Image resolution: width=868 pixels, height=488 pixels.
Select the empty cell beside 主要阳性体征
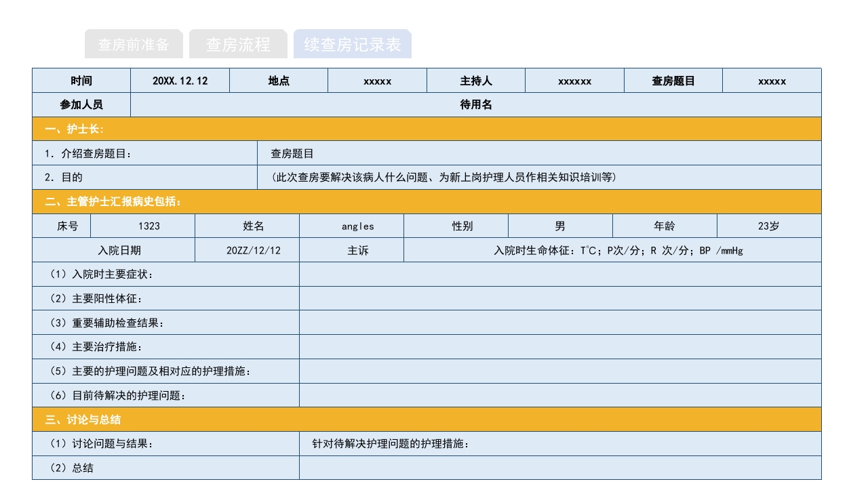click(x=559, y=298)
